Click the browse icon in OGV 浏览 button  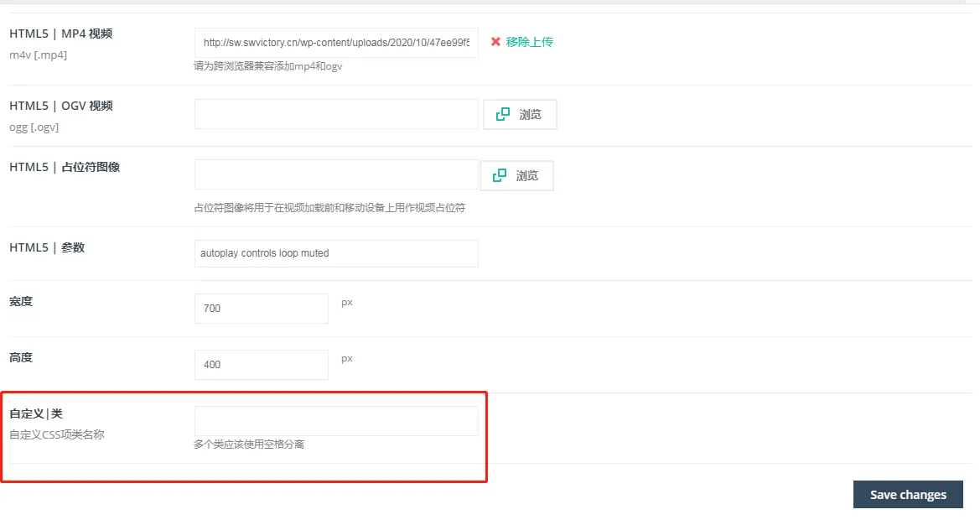pyautogui.click(x=502, y=114)
